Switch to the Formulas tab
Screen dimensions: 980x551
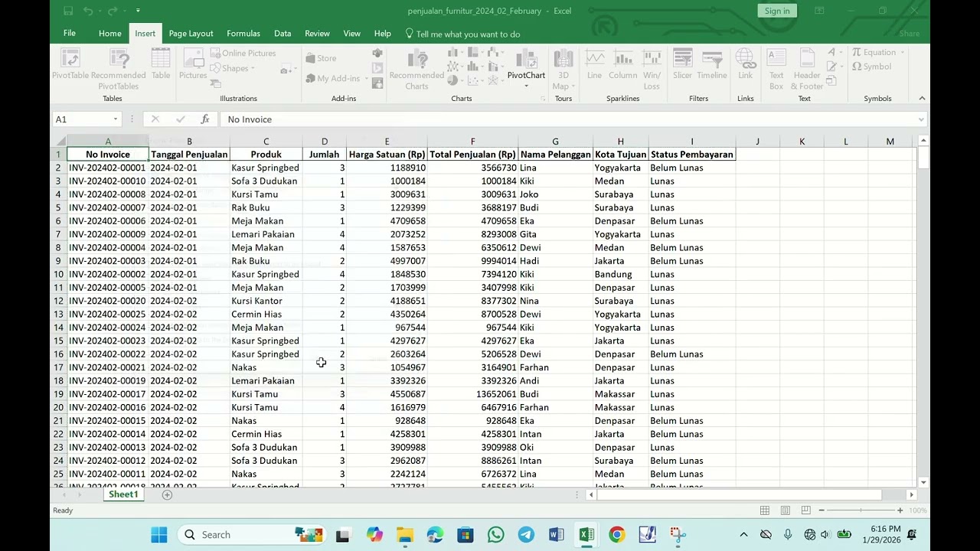pyautogui.click(x=243, y=34)
